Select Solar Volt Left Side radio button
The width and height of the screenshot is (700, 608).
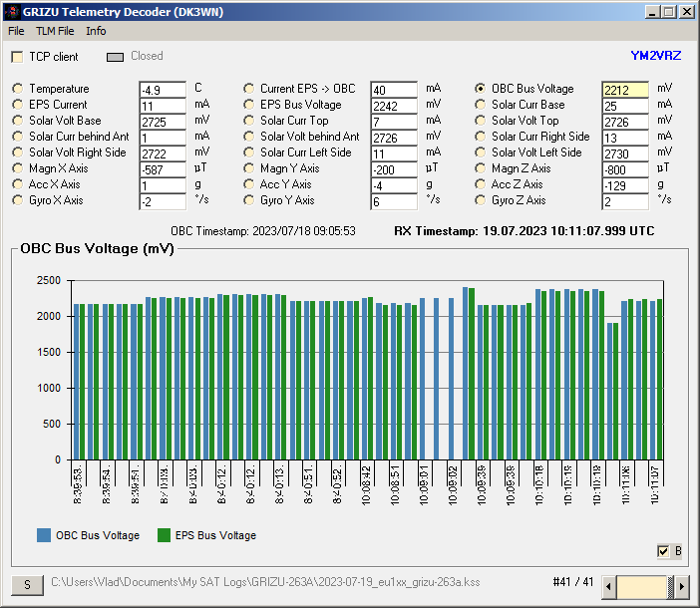tap(480, 152)
